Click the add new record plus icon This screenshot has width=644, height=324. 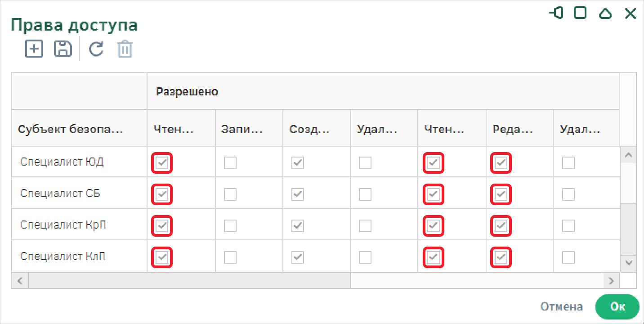[34, 49]
